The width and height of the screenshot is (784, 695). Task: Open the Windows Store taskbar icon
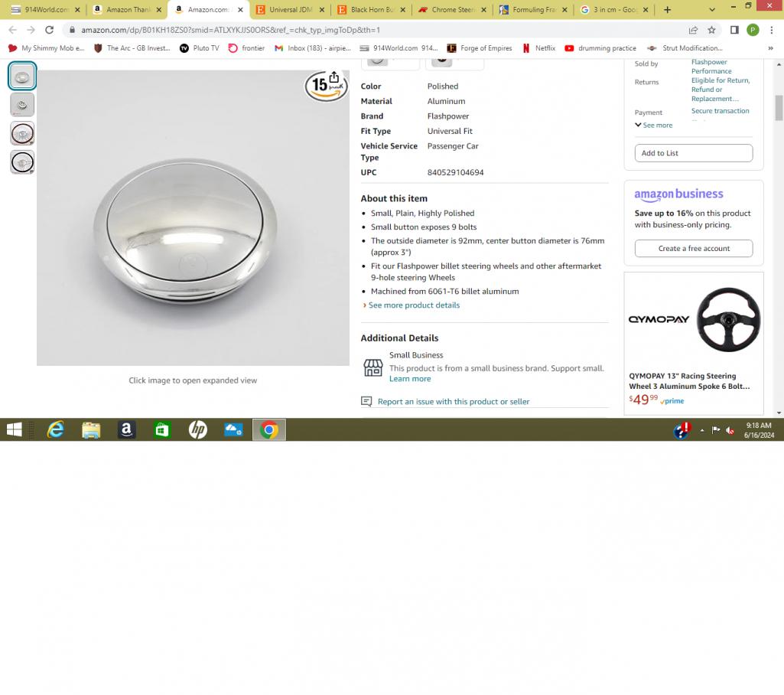162,429
